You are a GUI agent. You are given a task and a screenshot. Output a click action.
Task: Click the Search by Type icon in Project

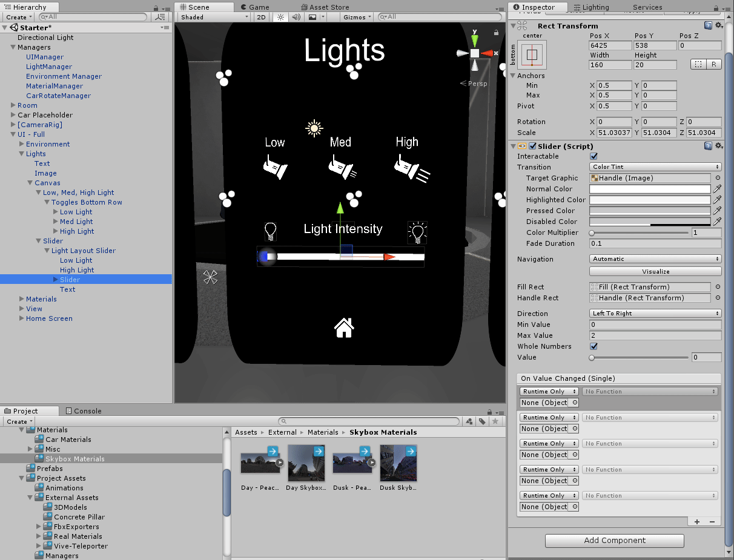(x=469, y=421)
